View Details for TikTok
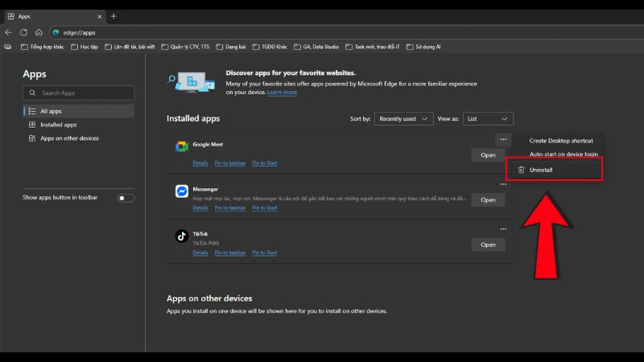 pyautogui.click(x=200, y=253)
